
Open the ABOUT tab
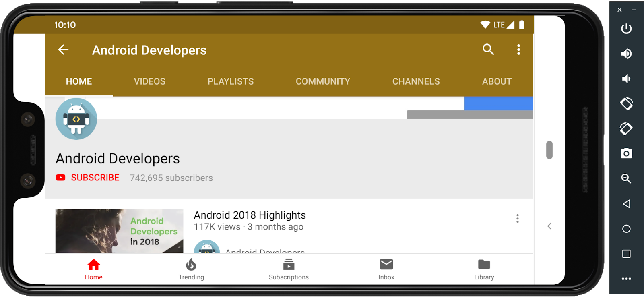tap(497, 81)
